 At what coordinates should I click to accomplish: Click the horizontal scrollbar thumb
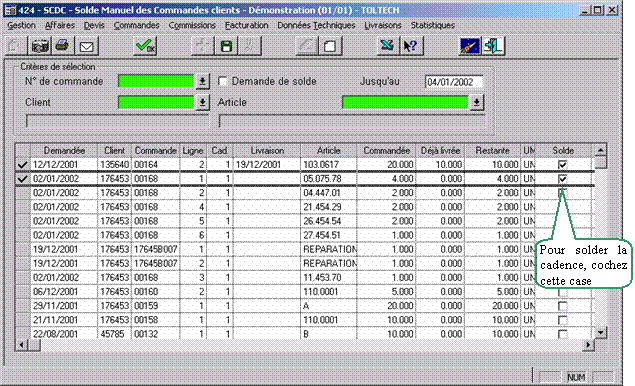(34, 345)
